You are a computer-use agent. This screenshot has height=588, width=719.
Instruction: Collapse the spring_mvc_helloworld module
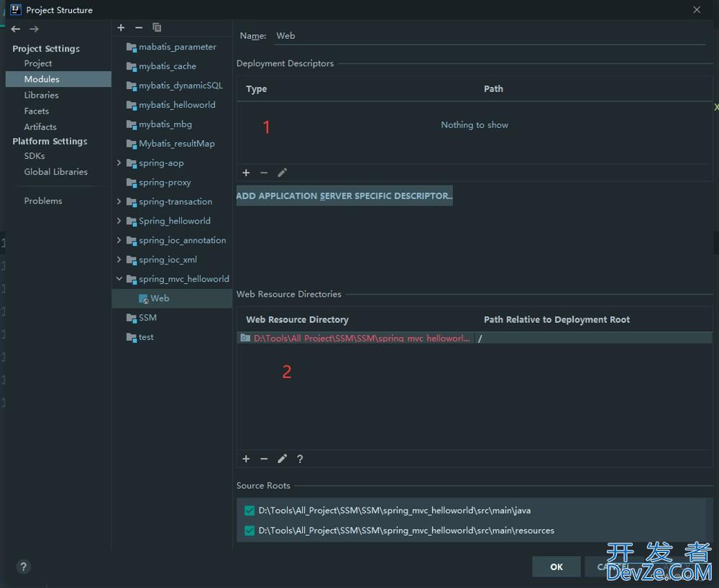click(x=119, y=279)
